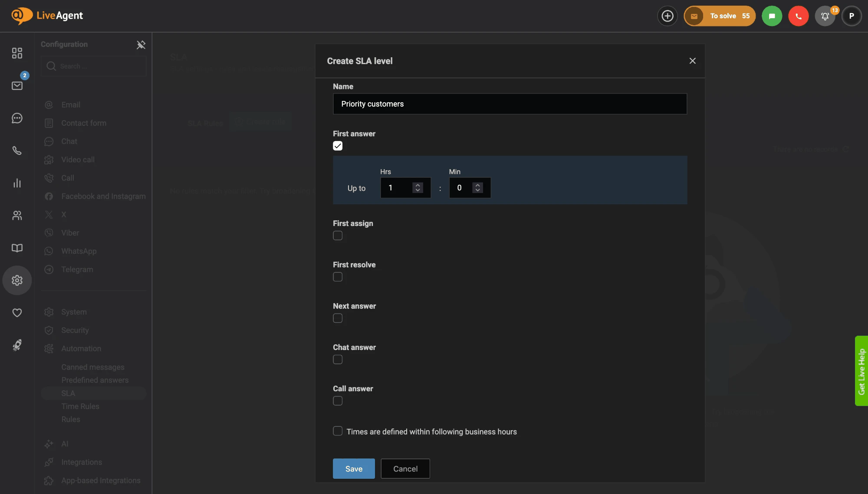
Task: Enable the Next answer checkbox
Action: [338, 318]
